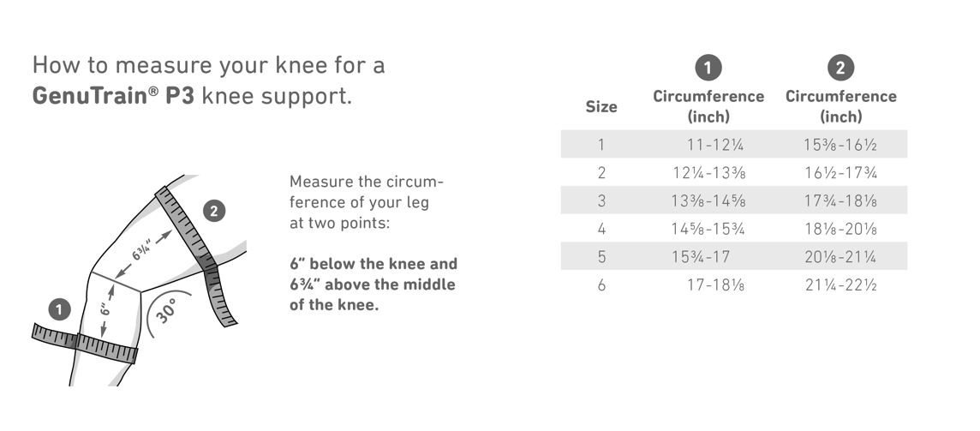Screen dimensions: 980x431
Task: Click the number 2 badge above second Circumference column
Action: point(840,69)
